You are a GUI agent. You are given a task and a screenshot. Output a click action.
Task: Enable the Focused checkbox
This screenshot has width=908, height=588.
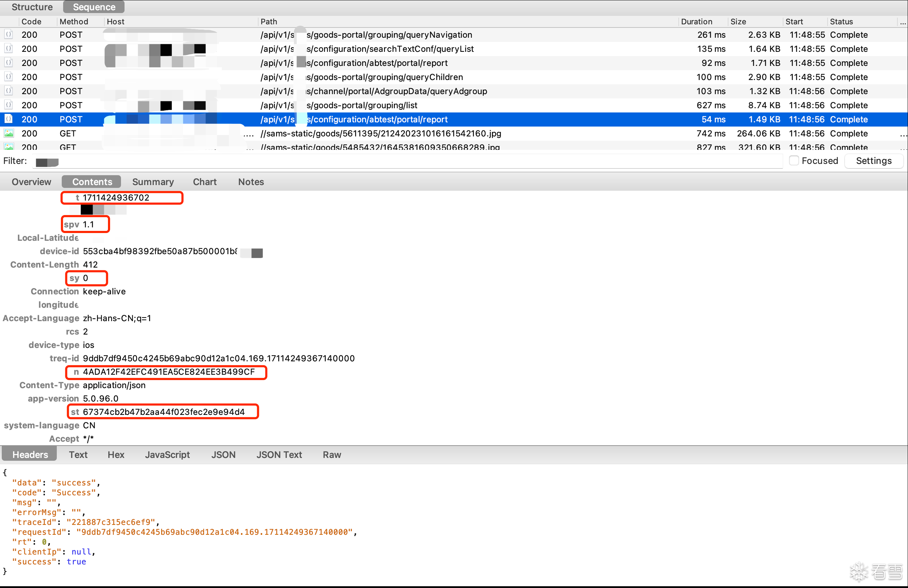pyautogui.click(x=794, y=161)
